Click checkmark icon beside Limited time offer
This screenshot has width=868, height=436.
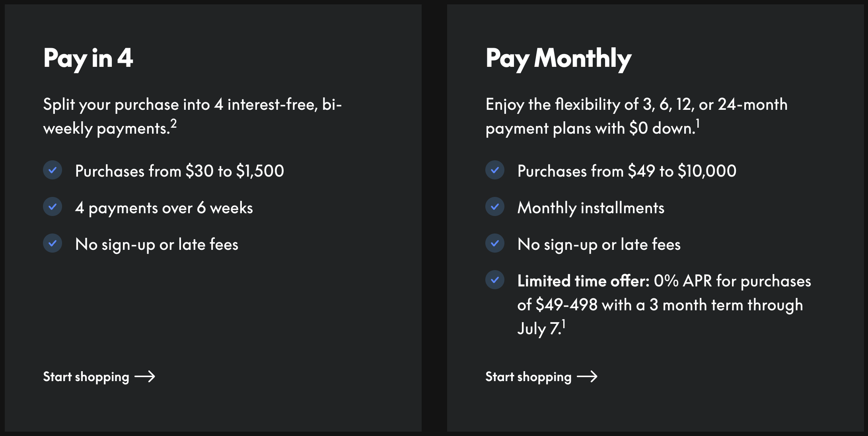click(x=495, y=280)
